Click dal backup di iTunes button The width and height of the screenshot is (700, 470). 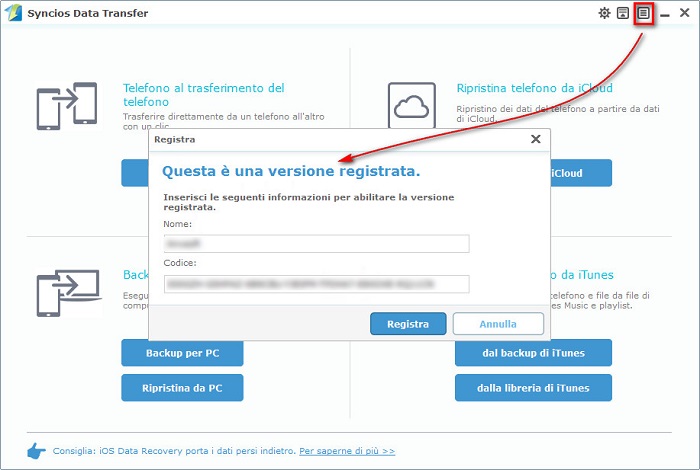(x=533, y=353)
